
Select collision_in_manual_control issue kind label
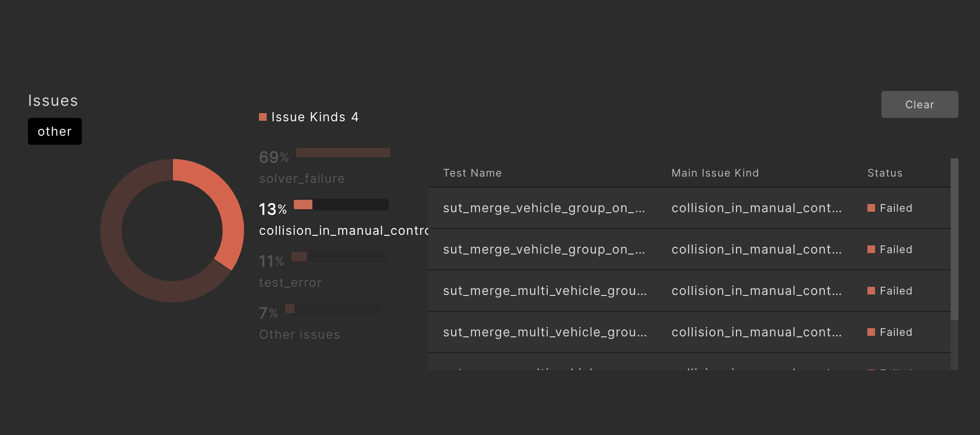[343, 230]
